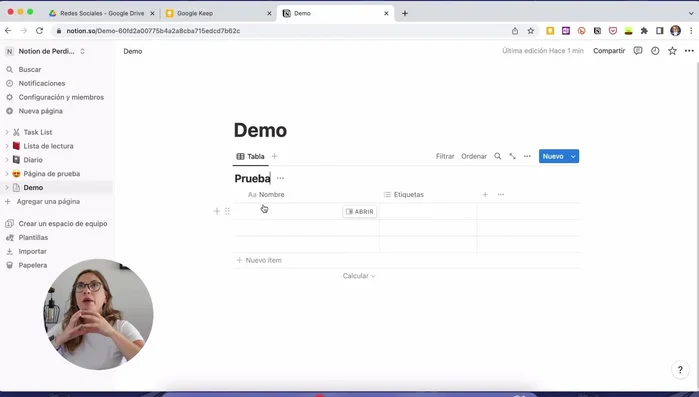This screenshot has height=397, width=699.
Task: Open Plantillas templates
Action: coord(33,237)
